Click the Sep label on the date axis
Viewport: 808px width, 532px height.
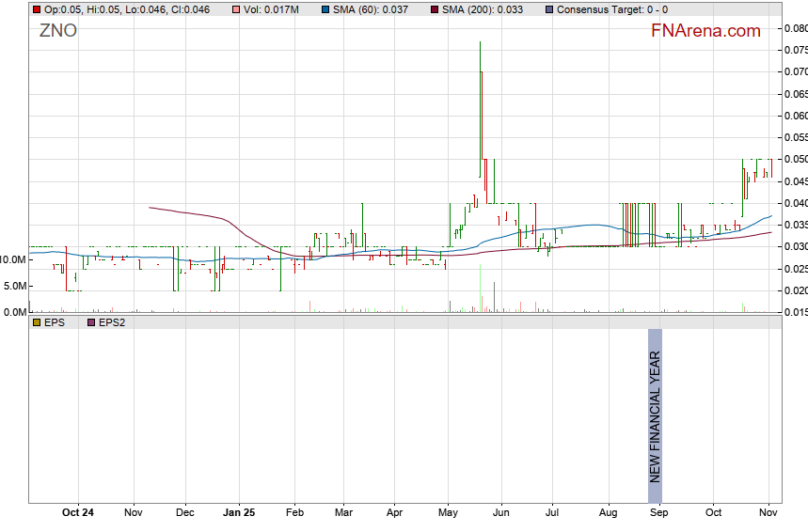[x=659, y=513]
